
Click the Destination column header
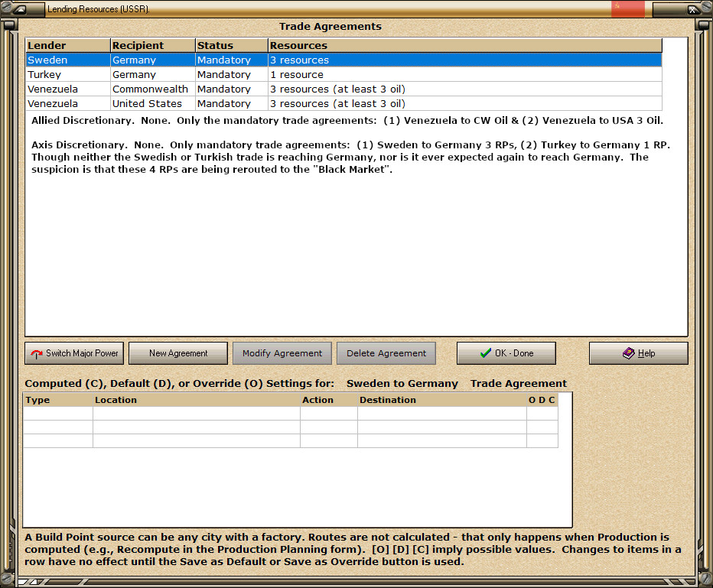pos(442,400)
